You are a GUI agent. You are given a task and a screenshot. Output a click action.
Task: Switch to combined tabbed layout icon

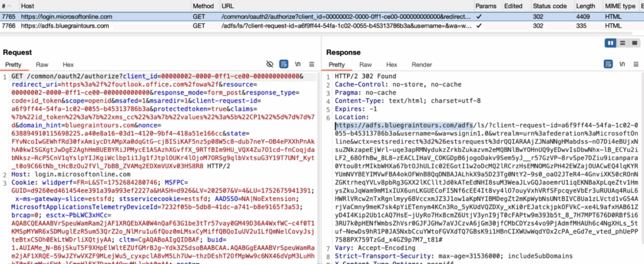tap(633, 43)
